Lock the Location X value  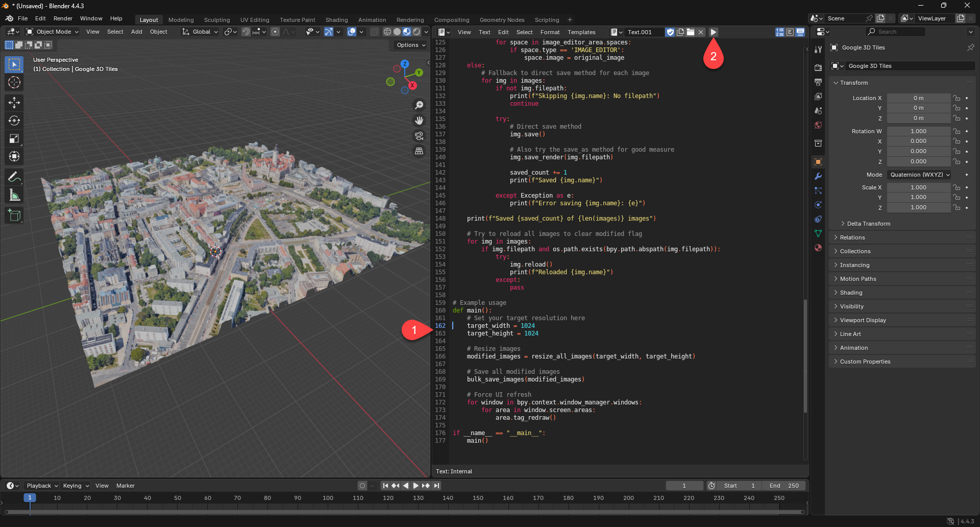[957, 98]
